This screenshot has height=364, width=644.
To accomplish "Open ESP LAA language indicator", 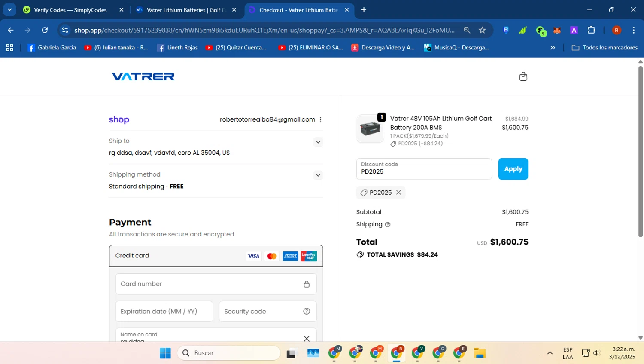I will (568, 353).
